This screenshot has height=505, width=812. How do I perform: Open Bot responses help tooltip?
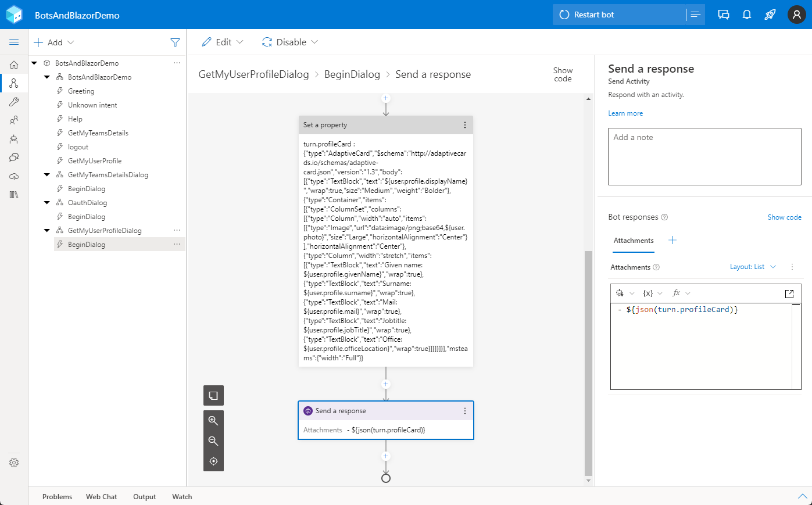[x=664, y=217]
